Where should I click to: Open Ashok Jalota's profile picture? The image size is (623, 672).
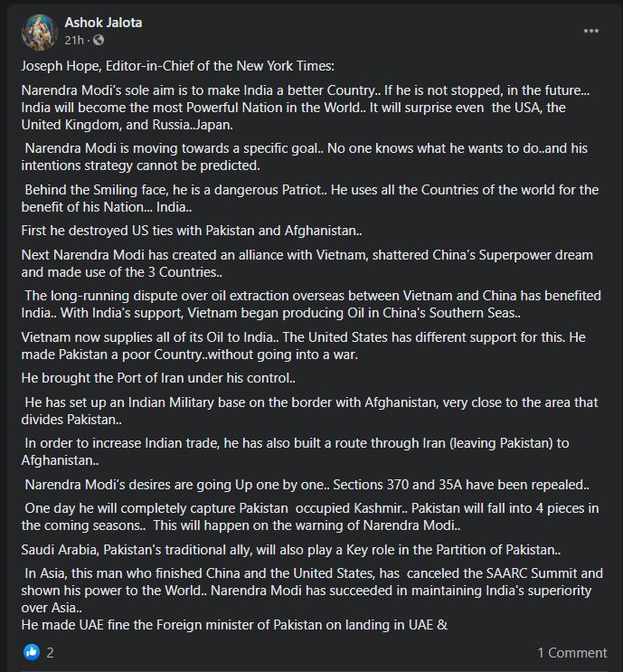40,33
